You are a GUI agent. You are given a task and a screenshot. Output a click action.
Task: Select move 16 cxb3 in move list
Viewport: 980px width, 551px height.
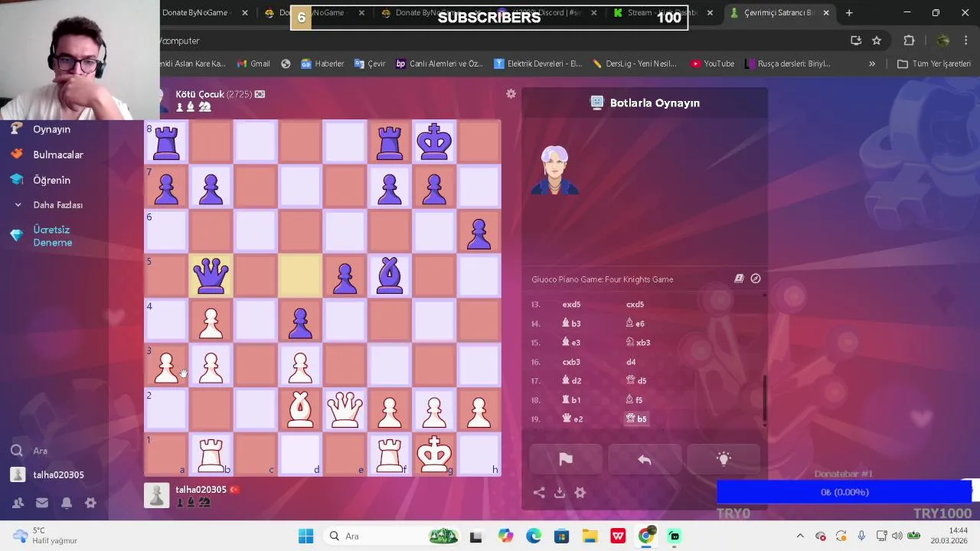(x=571, y=362)
